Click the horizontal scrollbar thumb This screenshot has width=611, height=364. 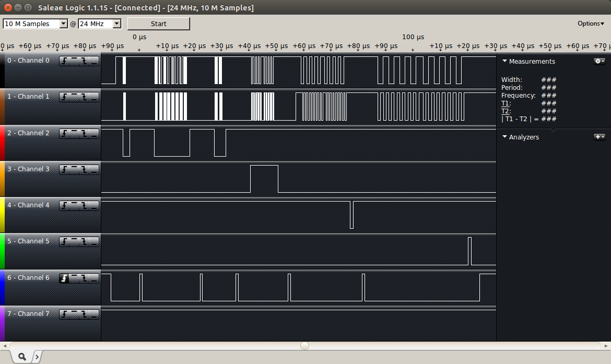(x=305, y=346)
